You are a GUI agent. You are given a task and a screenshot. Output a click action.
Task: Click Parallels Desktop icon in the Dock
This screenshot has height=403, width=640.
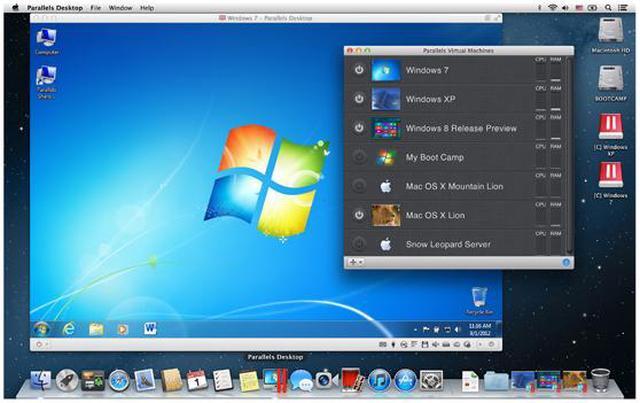(x=275, y=380)
